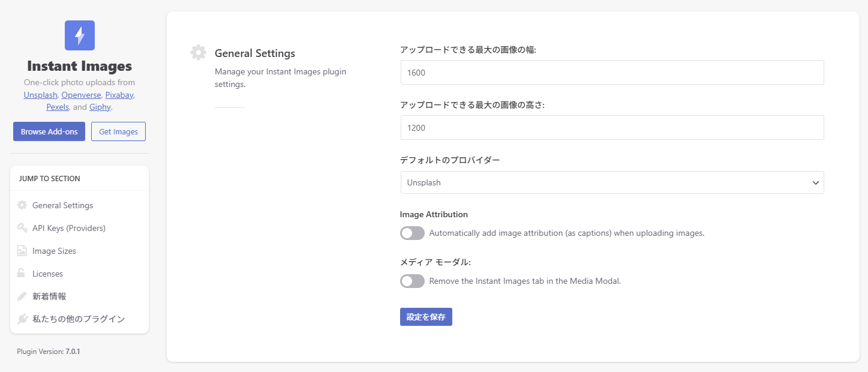Image resolution: width=868 pixels, height=372 pixels.
Task: Click the plug icon beside 私たちの他のプラグイン
Action: coord(22,319)
